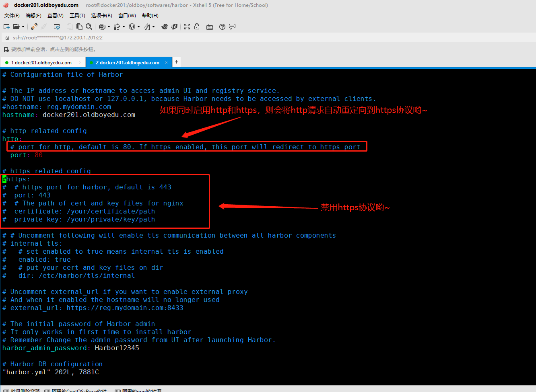Viewport: 536px width, 392px height.
Task: Click the plus button to add tab
Action: [176, 62]
